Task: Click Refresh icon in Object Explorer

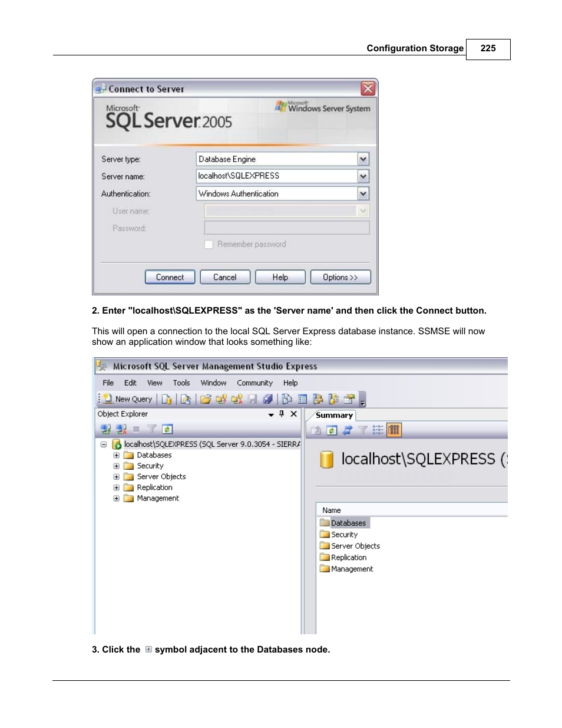Action: point(167,429)
